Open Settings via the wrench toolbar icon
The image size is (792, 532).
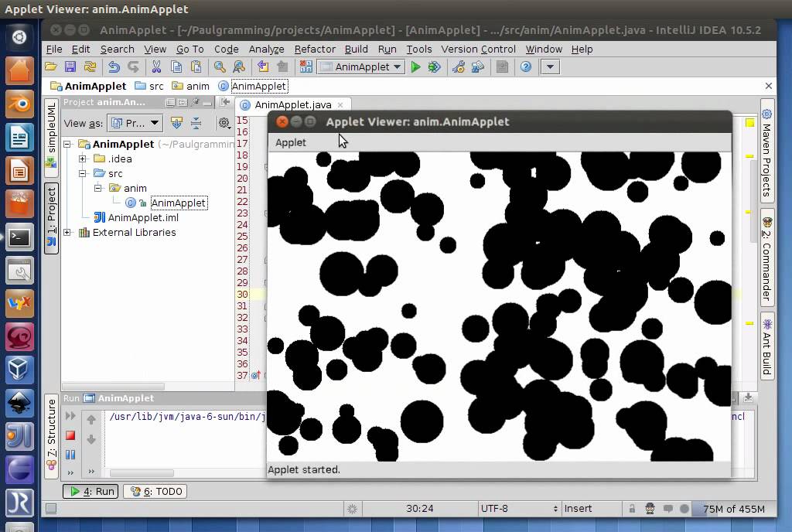(x=459, y=66)
